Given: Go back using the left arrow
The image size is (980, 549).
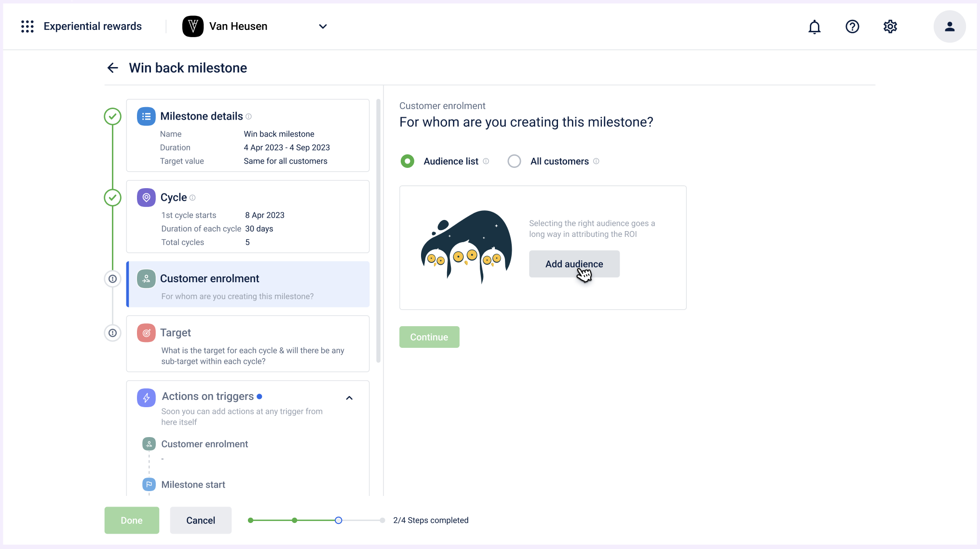Looking at the screenshot, I should click(x=112, y=68).
